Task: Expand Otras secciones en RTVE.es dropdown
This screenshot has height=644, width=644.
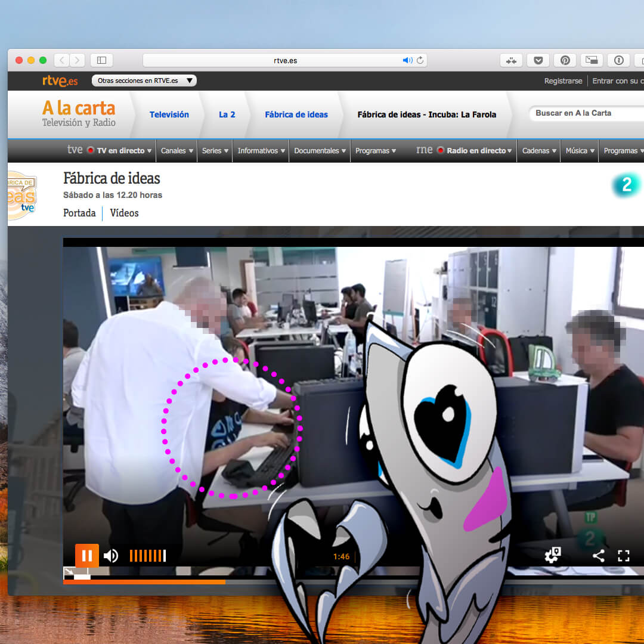Action: [144, 80]
